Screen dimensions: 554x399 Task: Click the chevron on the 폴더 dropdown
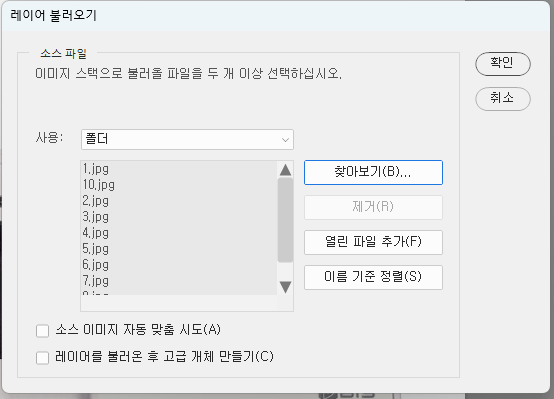tap(285, 140)
